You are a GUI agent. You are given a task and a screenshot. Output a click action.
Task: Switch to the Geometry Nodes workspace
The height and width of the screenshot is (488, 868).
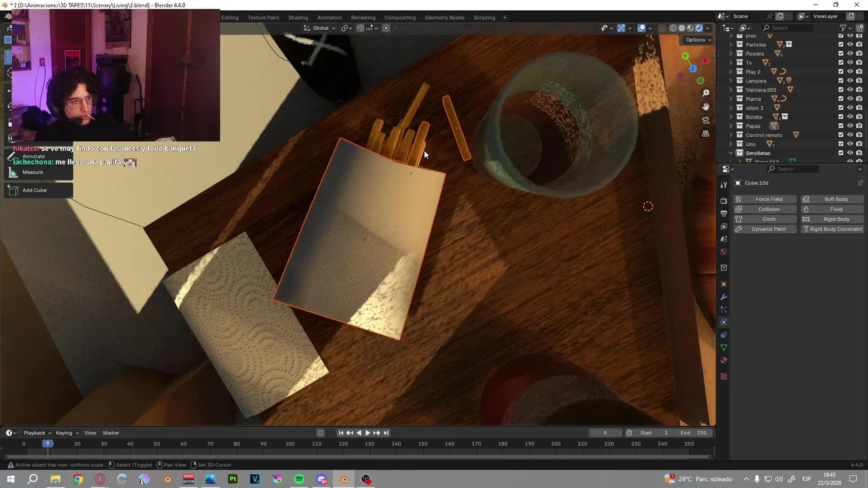(445, 18)
